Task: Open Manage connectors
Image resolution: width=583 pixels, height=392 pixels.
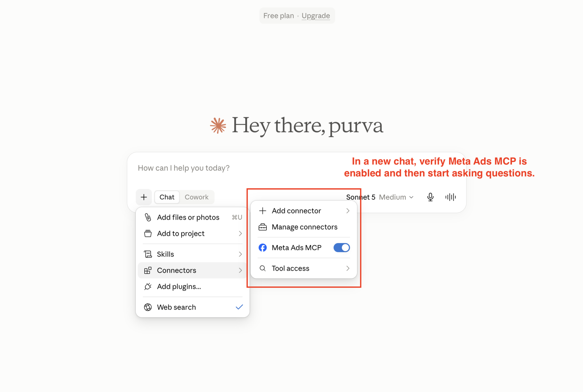Action: (x=304, y=227)
